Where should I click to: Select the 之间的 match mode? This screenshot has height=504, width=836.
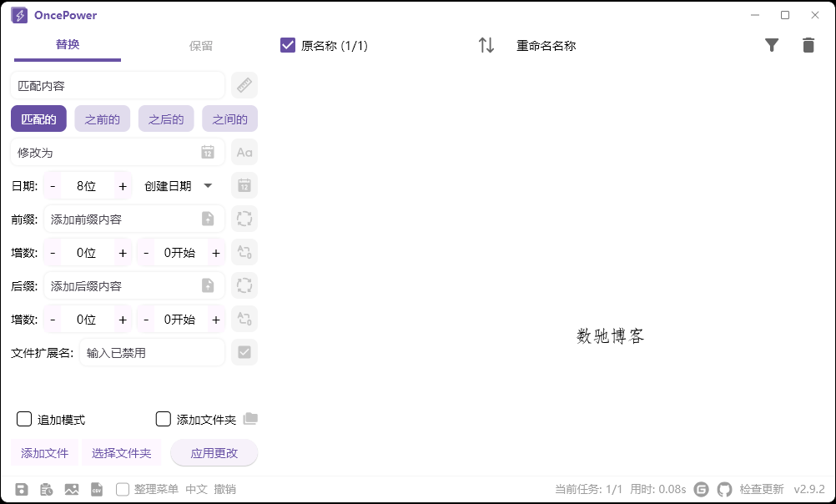tap(229, 119)
